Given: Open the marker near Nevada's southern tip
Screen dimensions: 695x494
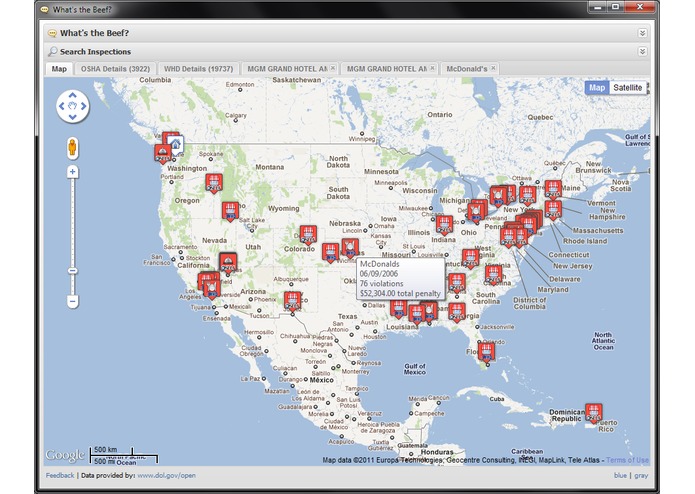Looking at the screenshot, I should [228, 263].
